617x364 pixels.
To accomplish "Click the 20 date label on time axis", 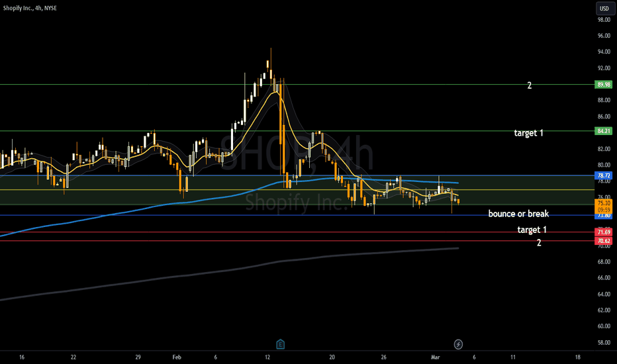I will pyautogui.click(x=332, y=357).
